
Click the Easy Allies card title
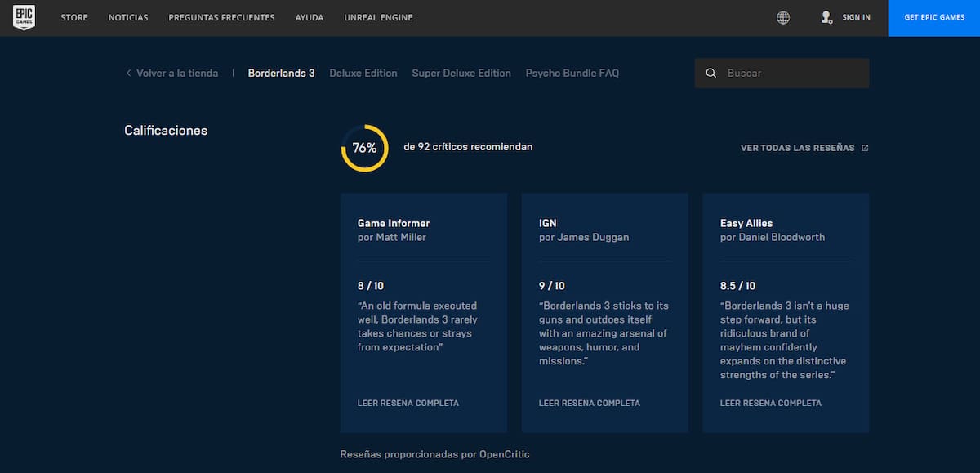coord(746,223)
